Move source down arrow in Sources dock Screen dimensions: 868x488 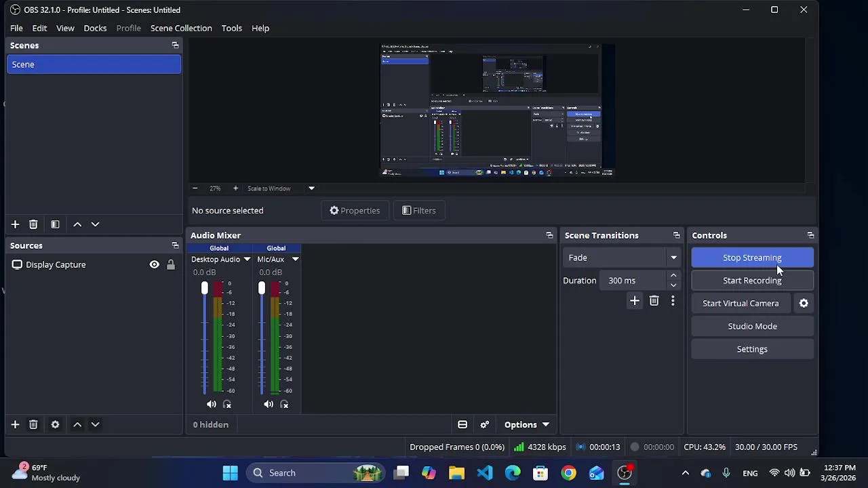(95, 424)
